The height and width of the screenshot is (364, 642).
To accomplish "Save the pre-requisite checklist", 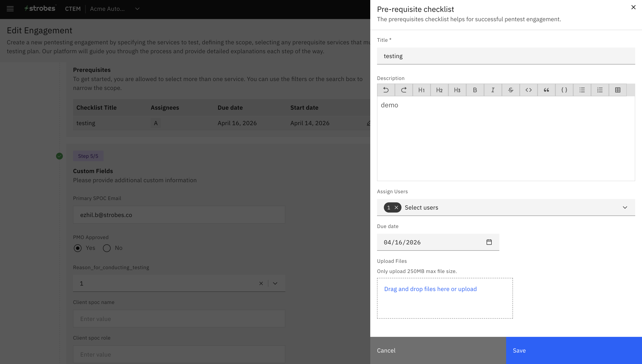I will click(x=574, y=350).
